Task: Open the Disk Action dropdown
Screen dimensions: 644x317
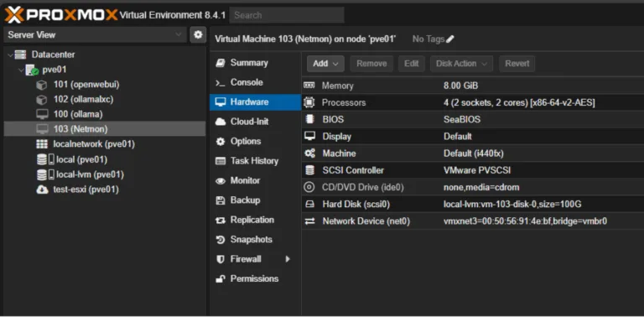Action: click(x=462, y=64)
